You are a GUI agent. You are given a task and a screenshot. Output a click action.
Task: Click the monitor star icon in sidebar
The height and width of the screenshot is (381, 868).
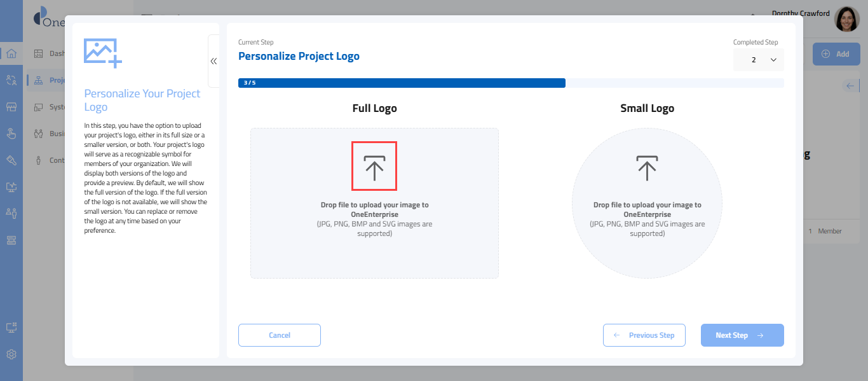(x=11, y=187)
